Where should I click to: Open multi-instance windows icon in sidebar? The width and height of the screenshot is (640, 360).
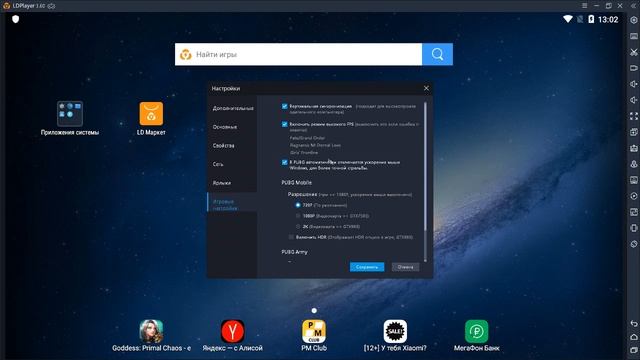click(634, 132)
